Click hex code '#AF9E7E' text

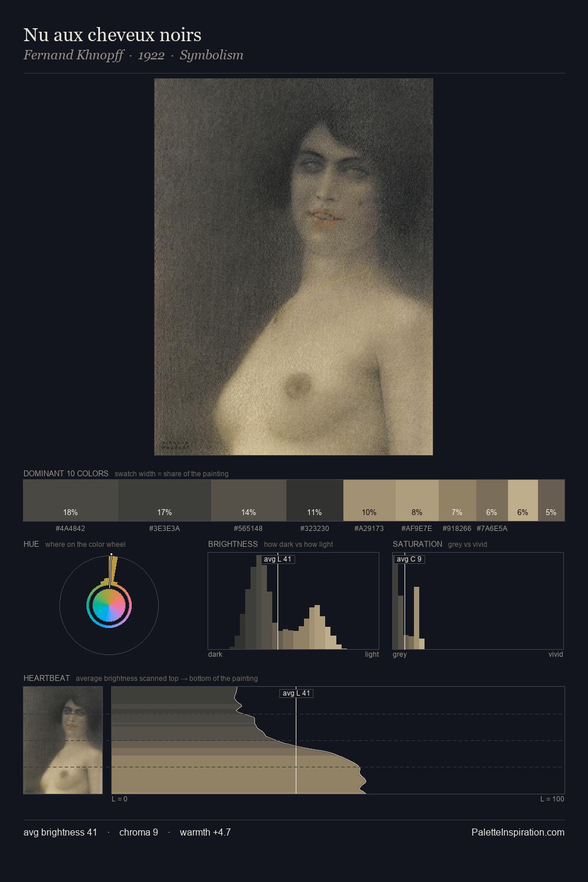417,529
